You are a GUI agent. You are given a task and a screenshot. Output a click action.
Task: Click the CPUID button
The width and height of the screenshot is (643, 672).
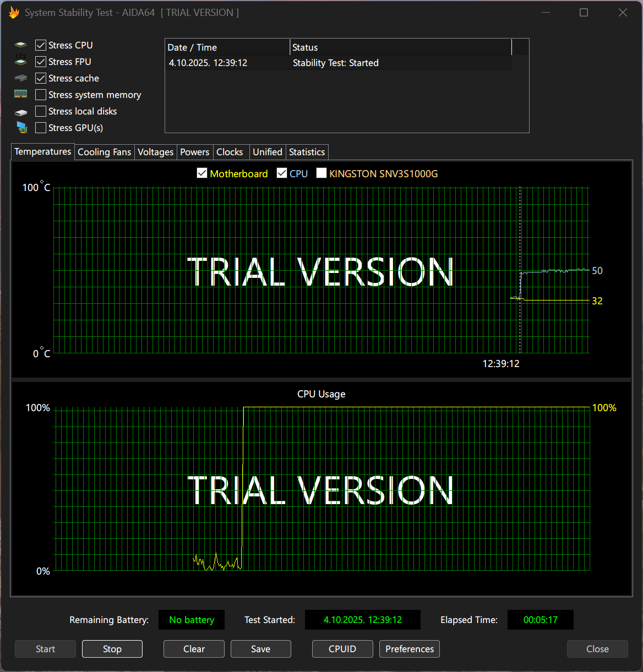(342, 649)
